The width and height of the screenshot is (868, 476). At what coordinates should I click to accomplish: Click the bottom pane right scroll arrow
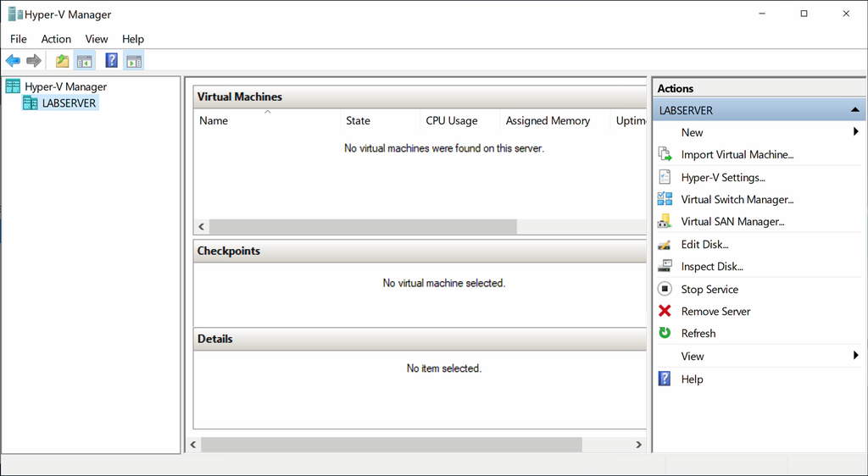point(639,445)
